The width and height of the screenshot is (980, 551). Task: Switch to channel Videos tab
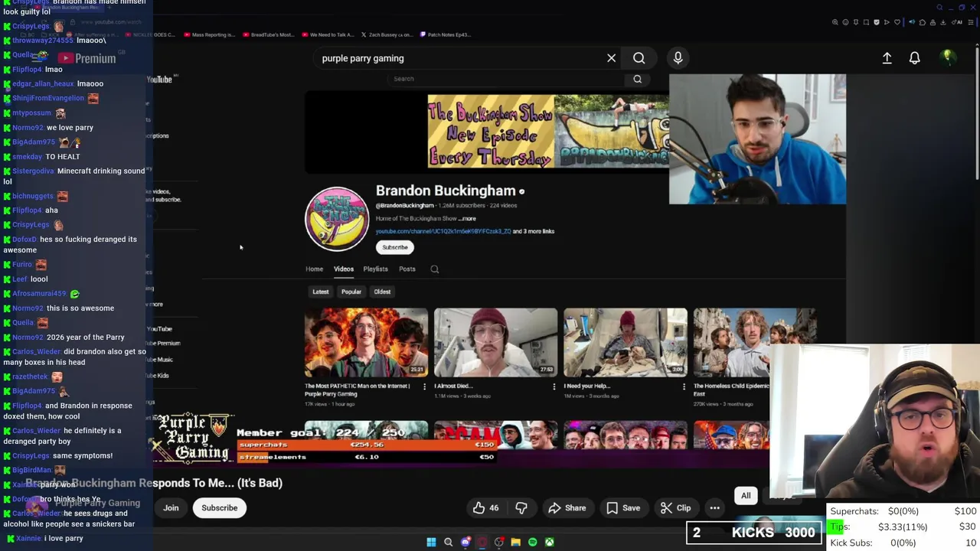point(344,269)
